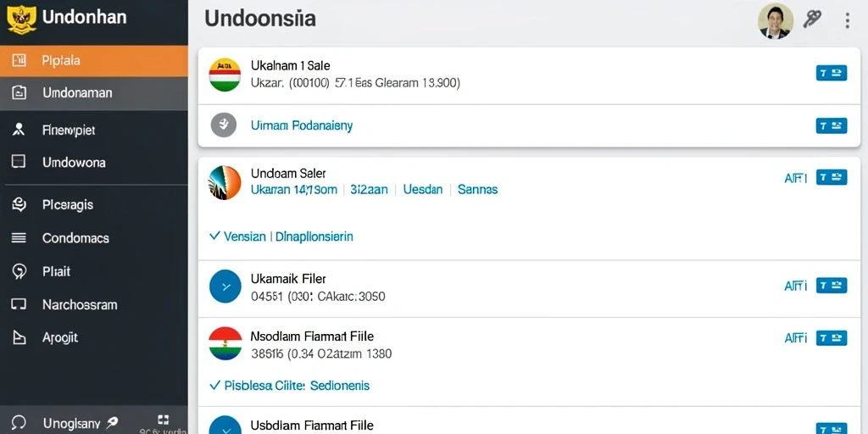Image resolution: width=868 pixels, height=434 pixels.
Task: Click the square icon beside Undowona
Action: coord(19,162)
